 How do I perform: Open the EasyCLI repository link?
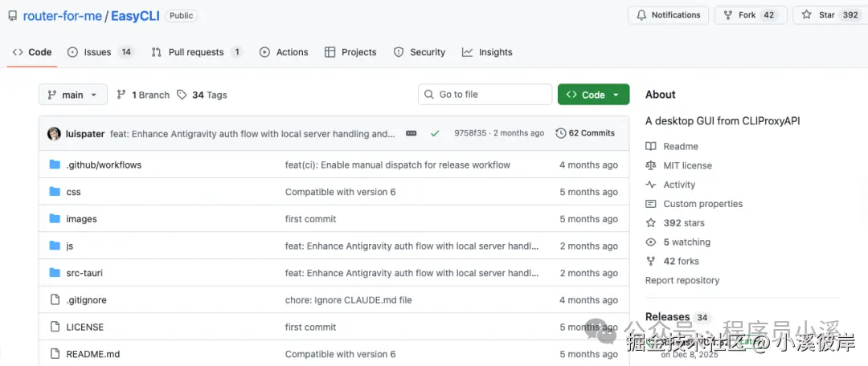(135, 15)
